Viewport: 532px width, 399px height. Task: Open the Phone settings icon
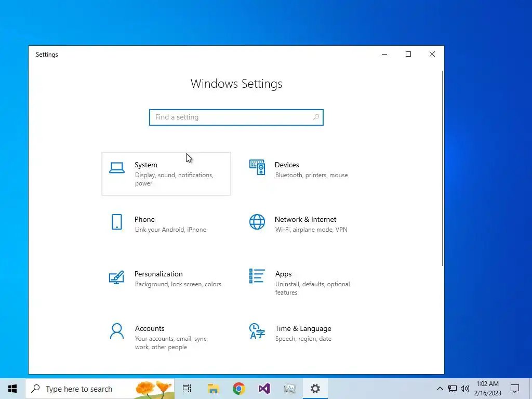[117, 222]
